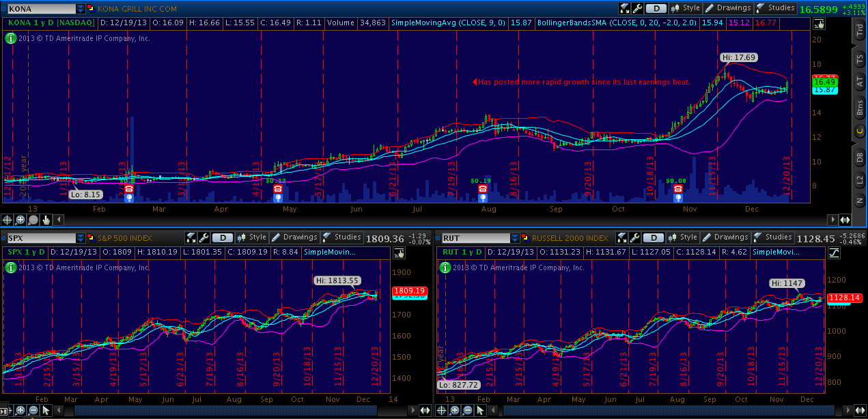Click the green info icon on KONA chart
Image resolution: width=868 pixels, height=419 pixels.
pos(10,38)
